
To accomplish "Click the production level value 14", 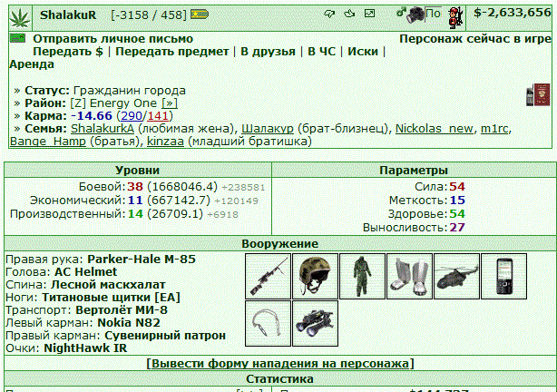I will click(x=135, y=214).
